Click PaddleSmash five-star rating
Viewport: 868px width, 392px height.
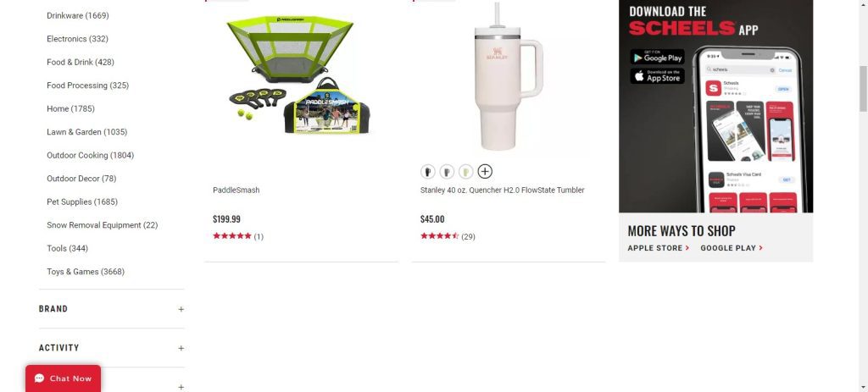(232, 236)
